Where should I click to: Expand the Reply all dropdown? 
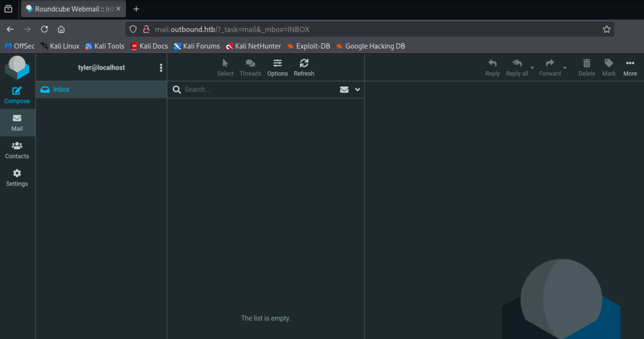(532, 68)
